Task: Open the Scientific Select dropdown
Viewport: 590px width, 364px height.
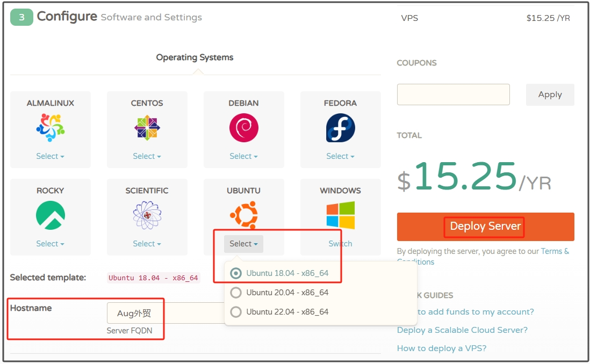Action: tap(147, 244)
